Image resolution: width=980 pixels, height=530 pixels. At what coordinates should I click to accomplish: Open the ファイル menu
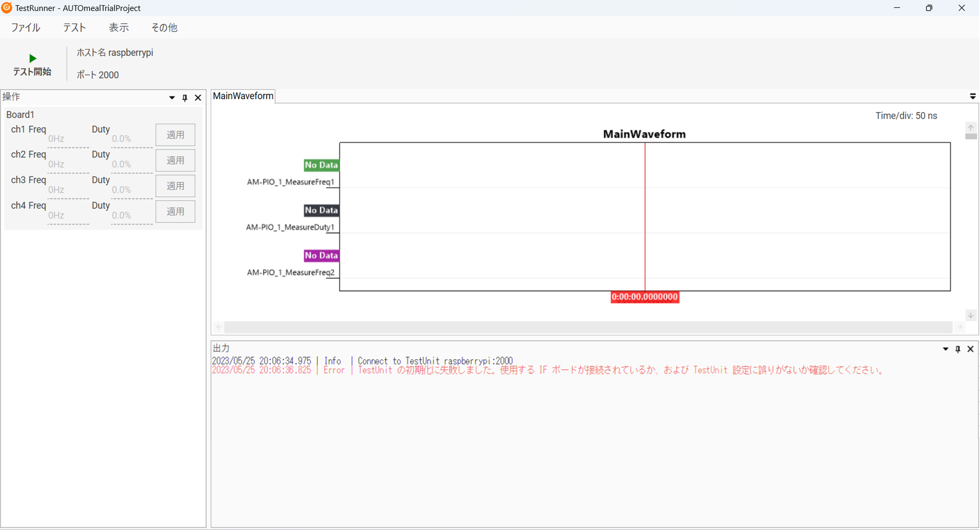coord(26,27)
